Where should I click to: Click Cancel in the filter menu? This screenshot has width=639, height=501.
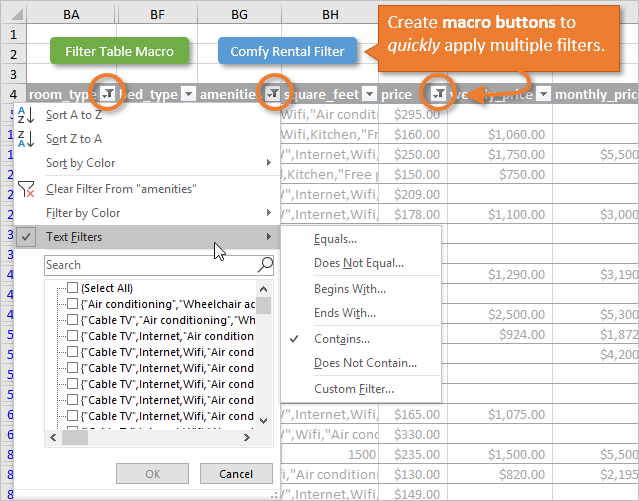click(235, 473)
